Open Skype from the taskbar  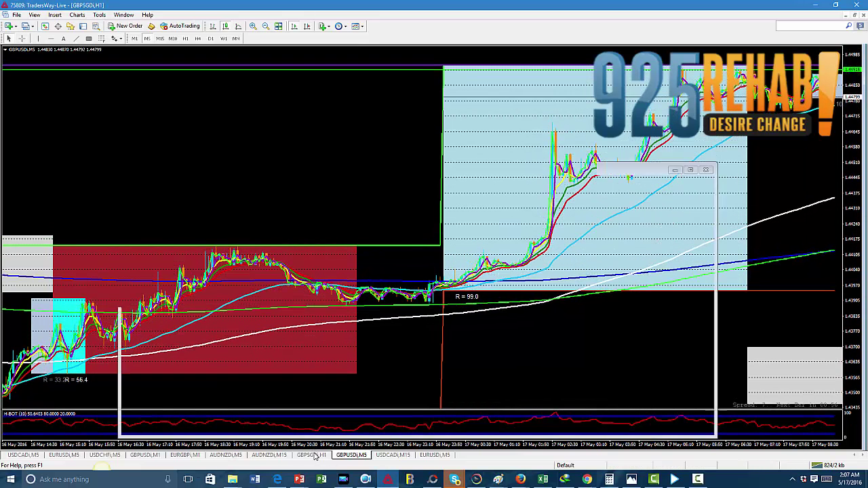tap(454, 479)
